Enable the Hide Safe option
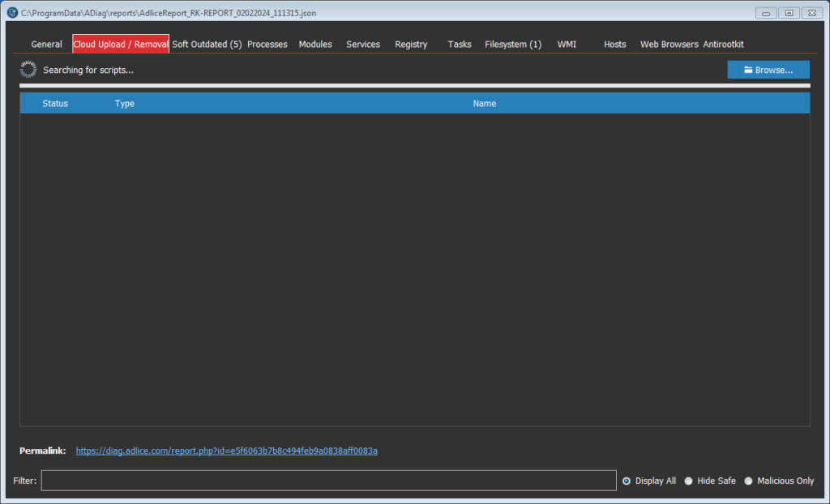Image resolution: width=830 pixels, height=504 pixels. tap(688, 481)
